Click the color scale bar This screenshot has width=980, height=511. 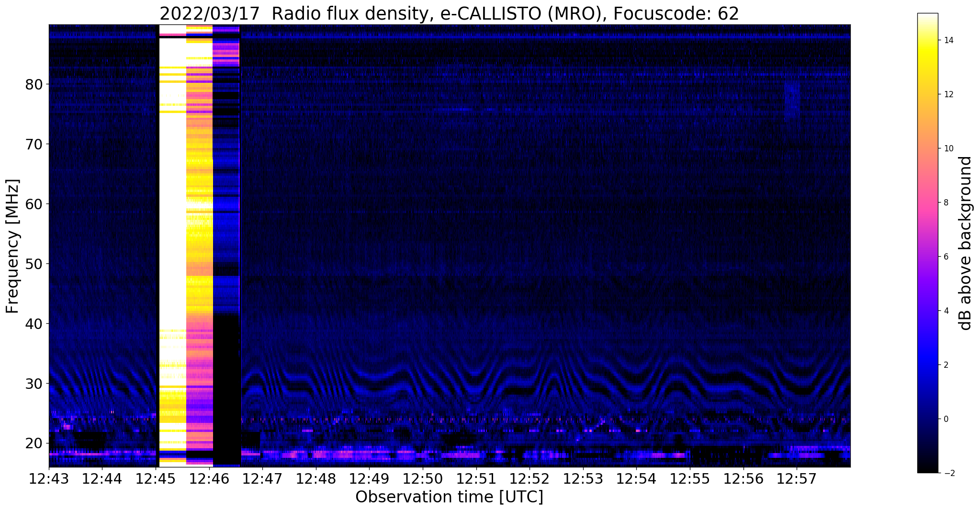pos(927,243)
